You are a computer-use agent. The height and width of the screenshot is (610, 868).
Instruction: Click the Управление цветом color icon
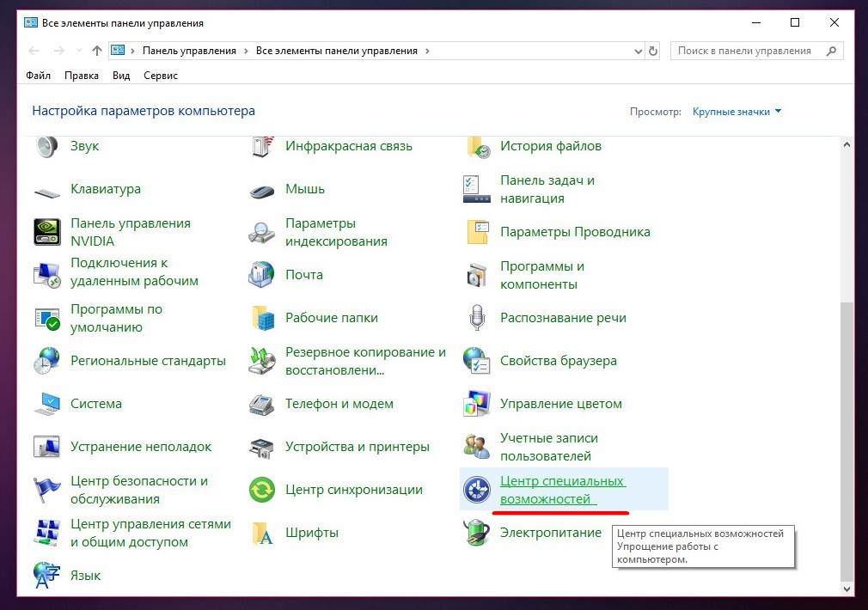[476, 404]
